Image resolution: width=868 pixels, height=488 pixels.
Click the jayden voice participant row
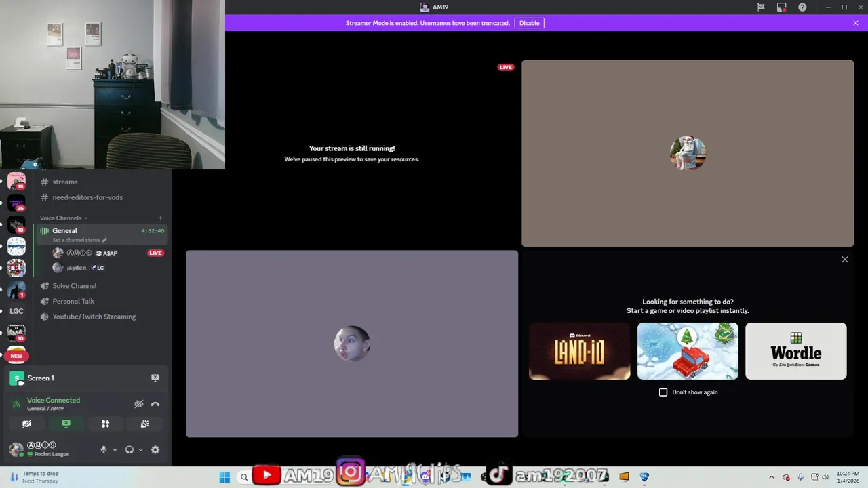108,268
